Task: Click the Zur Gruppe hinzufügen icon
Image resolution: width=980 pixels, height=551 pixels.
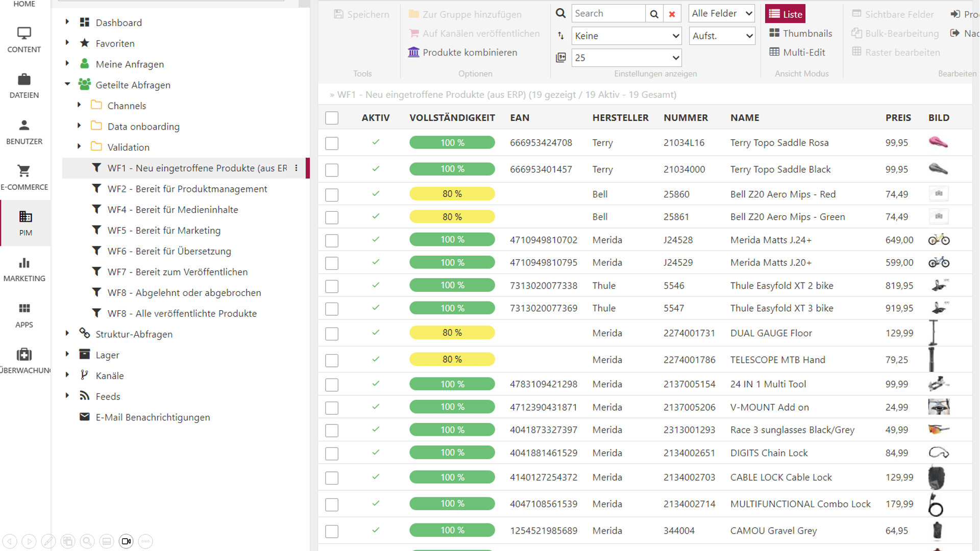Action: [x=413, y=13]
